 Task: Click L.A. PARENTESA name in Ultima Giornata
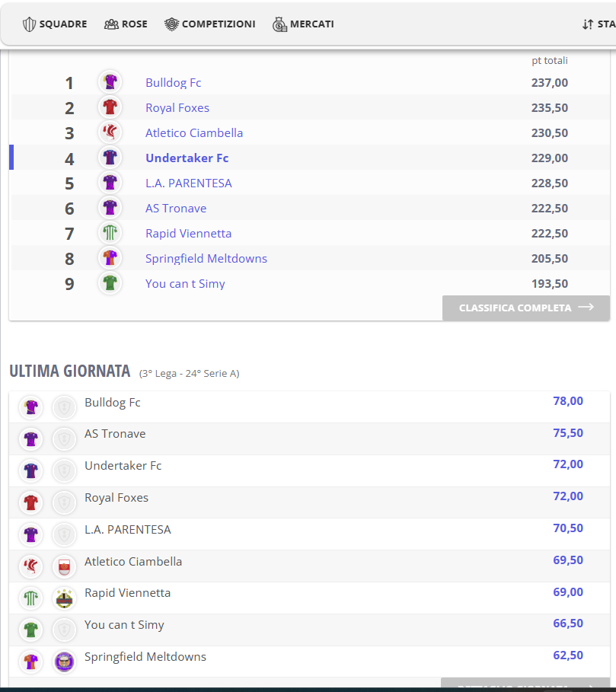click(x=128, y=530)
